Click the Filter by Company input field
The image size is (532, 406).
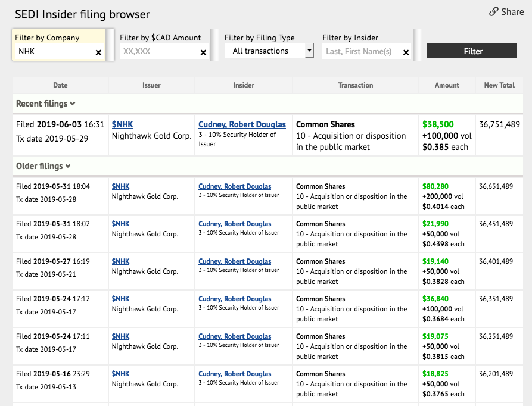54,52
